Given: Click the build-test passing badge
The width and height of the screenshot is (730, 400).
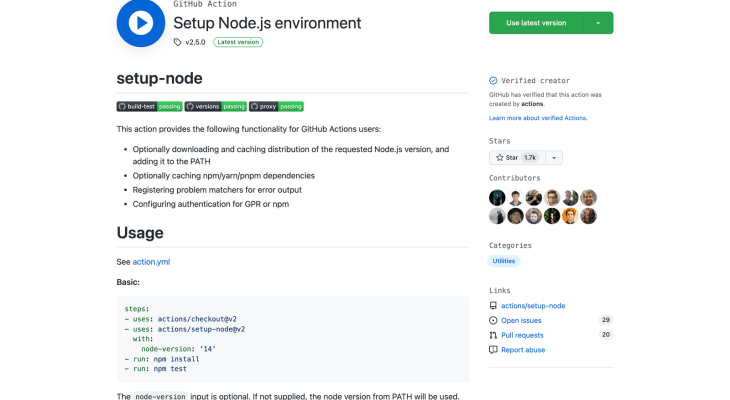Looking at the screenshot, I should (149, 106).
